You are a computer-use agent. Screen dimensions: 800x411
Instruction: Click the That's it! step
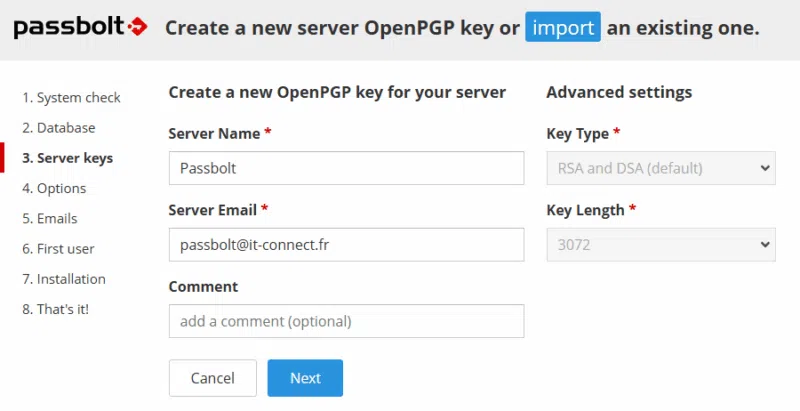(55, 309)
